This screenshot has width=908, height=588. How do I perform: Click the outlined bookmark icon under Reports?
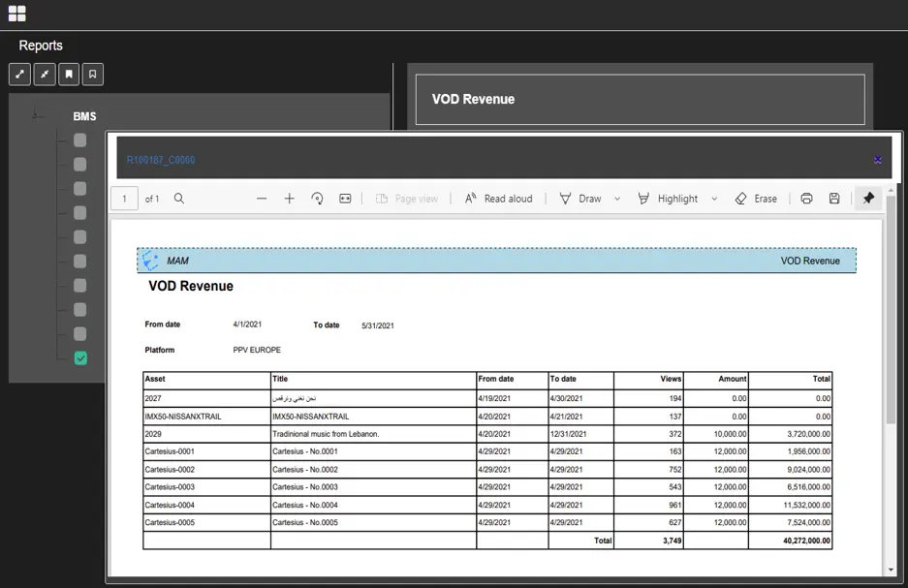pos(93,75)
